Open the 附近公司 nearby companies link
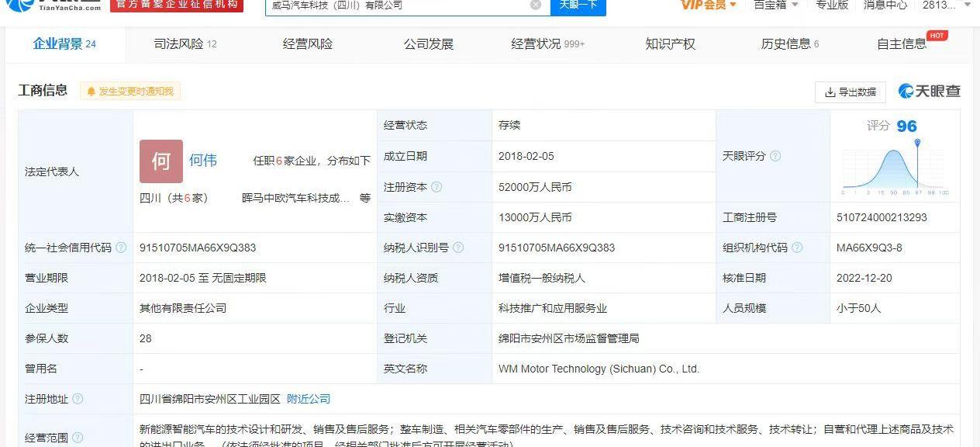The height and width of the screenshot is (447, 980). pyautogui.click(x=309, y=399)
